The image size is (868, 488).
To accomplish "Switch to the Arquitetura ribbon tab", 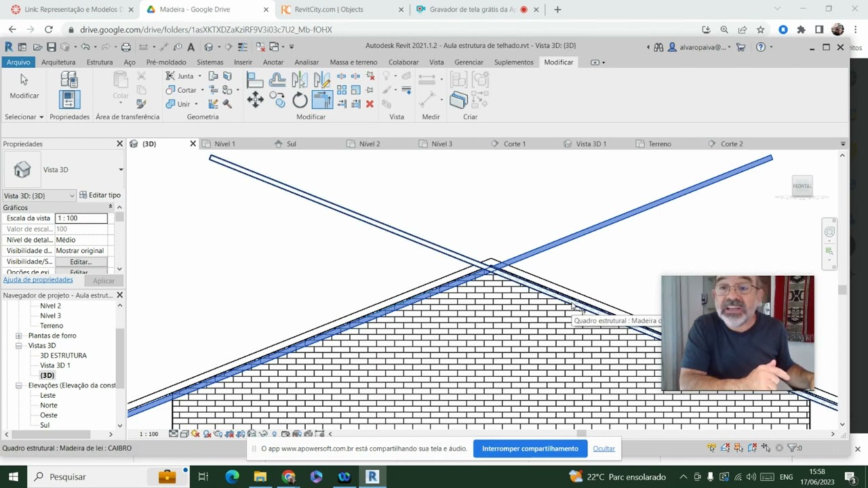I will coord(58,62).
